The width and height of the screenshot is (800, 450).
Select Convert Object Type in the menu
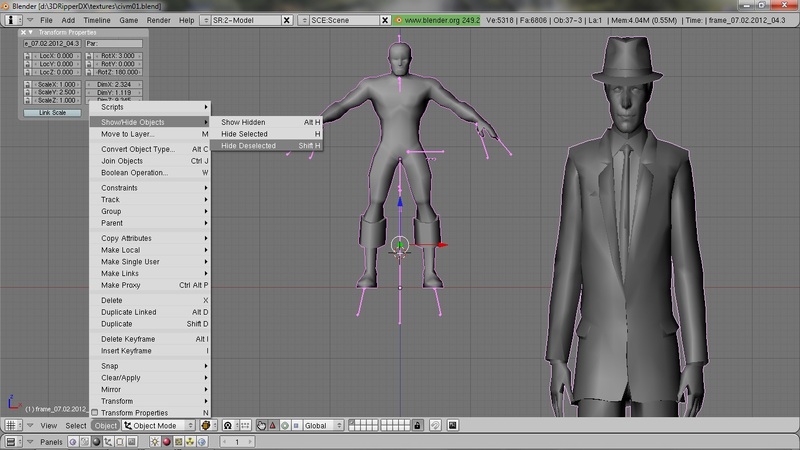coord(151,149)
